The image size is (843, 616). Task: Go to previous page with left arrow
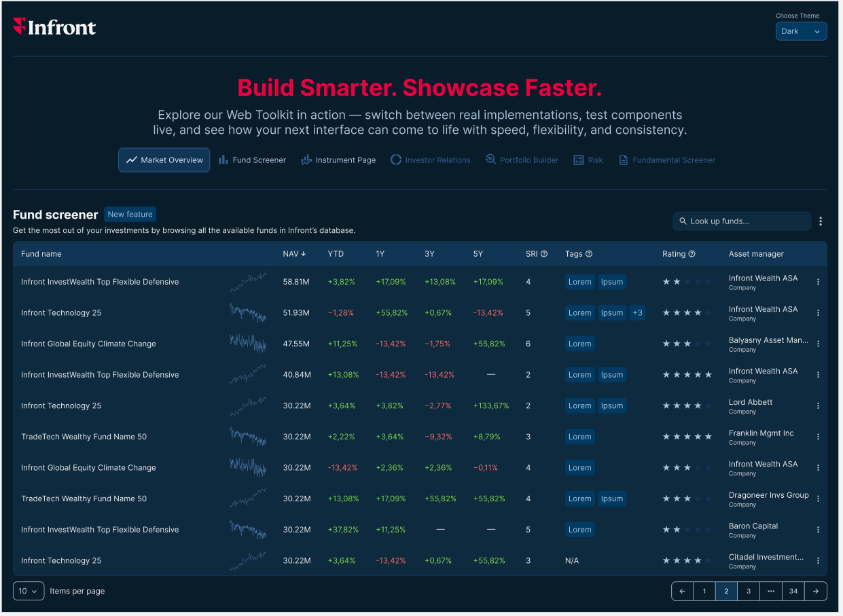click(682, 591)
